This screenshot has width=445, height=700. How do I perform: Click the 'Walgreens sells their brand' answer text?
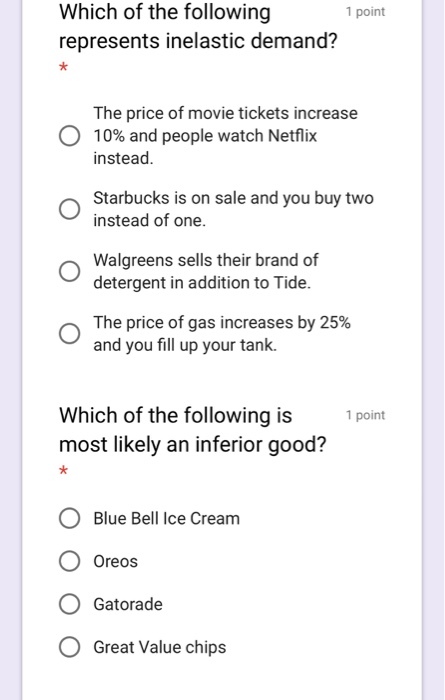(x=206, y=271)
